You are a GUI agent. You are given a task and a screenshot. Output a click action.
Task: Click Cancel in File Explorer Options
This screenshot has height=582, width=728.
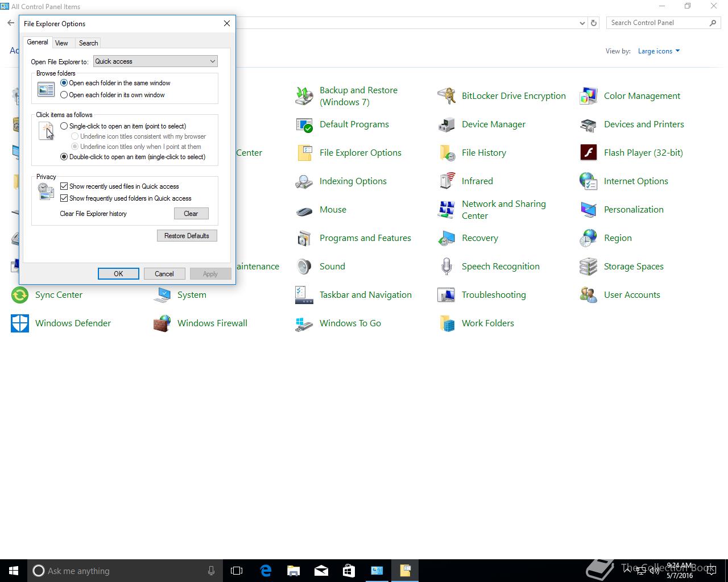pos(164,274)
